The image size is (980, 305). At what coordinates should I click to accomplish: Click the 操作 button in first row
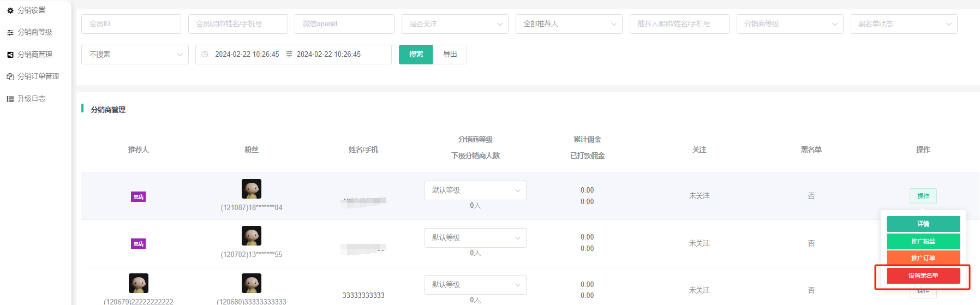click(923, 196)
